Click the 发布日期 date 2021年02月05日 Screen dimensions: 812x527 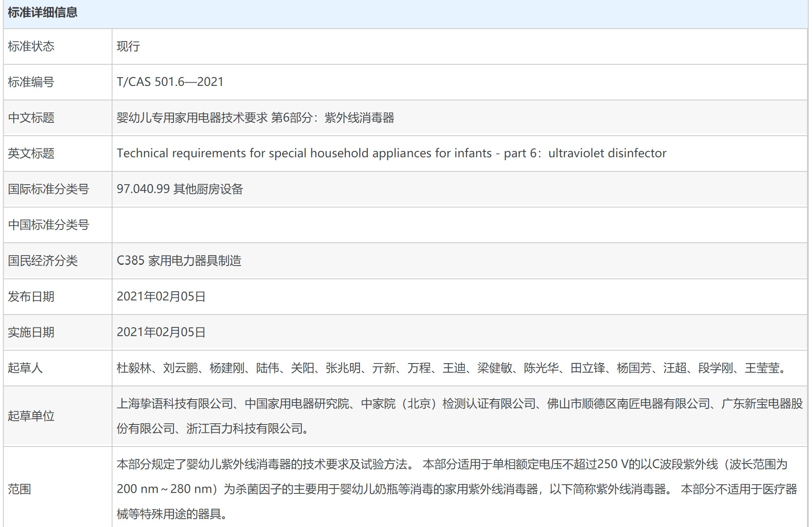(161, 296)
